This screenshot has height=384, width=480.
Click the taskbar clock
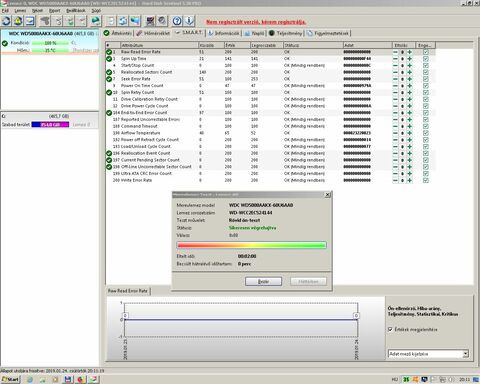click(x=465, y=379)
